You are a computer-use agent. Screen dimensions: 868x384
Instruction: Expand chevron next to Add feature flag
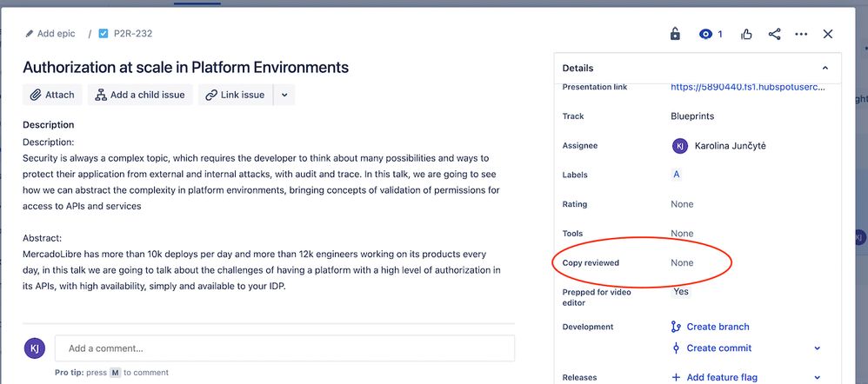click(818, 377)
